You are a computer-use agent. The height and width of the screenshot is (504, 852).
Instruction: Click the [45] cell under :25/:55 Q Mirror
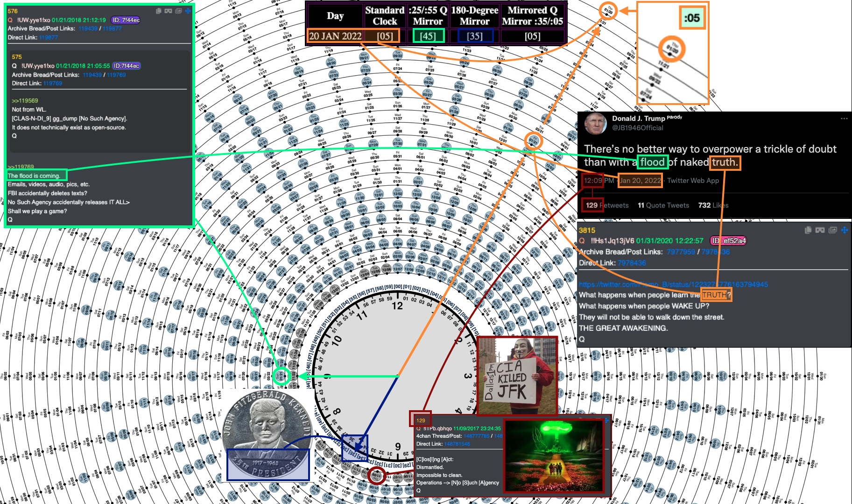point(428,36)
